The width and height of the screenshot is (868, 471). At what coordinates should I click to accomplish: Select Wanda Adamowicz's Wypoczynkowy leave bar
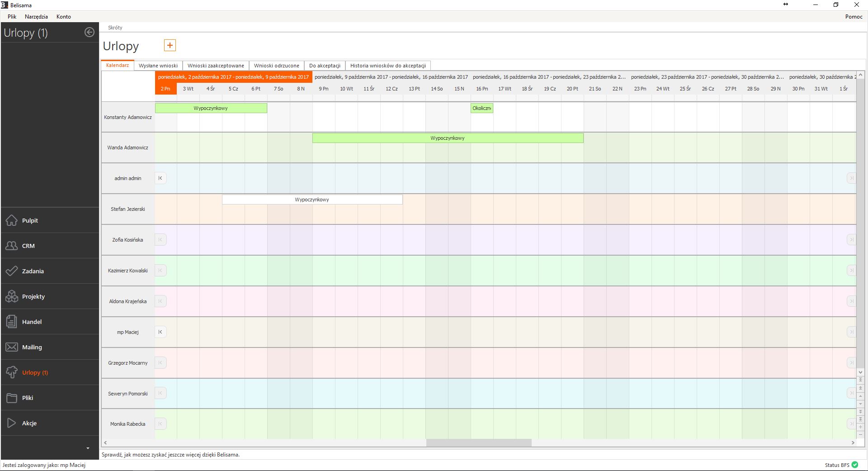pos(448,138)
